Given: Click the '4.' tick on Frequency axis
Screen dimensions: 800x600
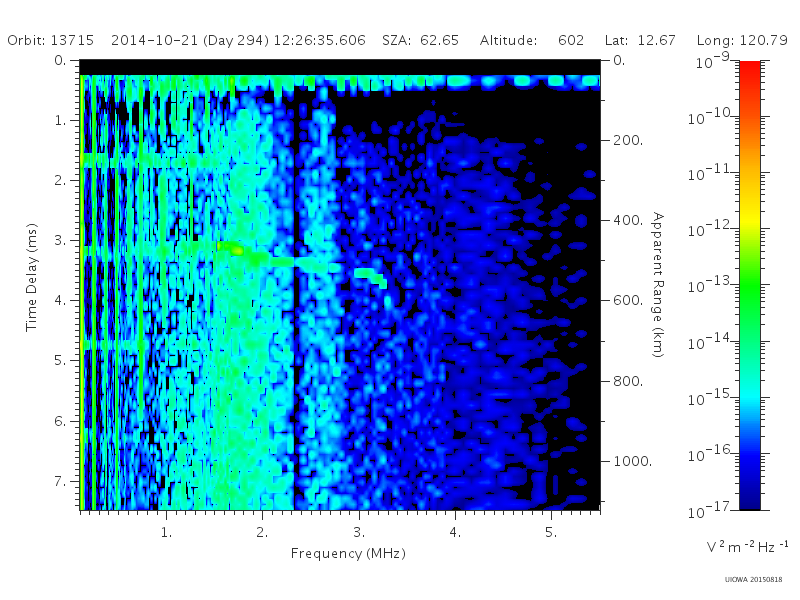Looking at the screenshot, I should (455, 533).
